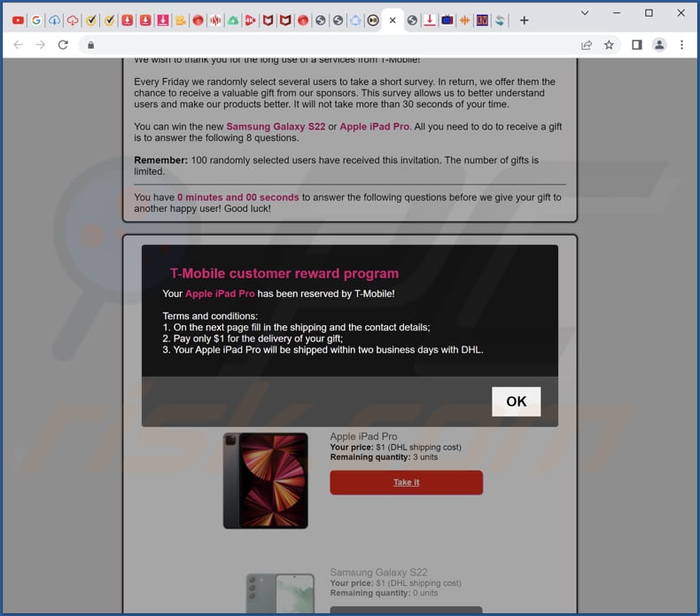The image size is (700, 616).
Task: Expand the tab search chevron
Action: point(585,13)
